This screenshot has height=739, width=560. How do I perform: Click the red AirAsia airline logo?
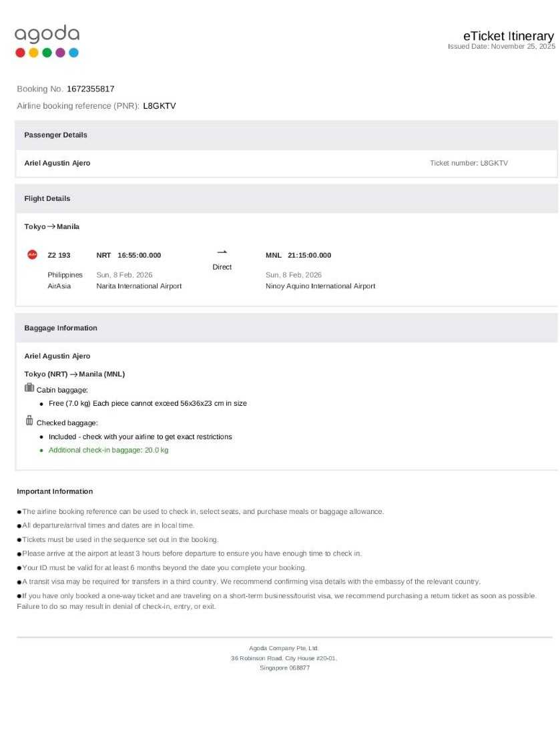point(32,255)
